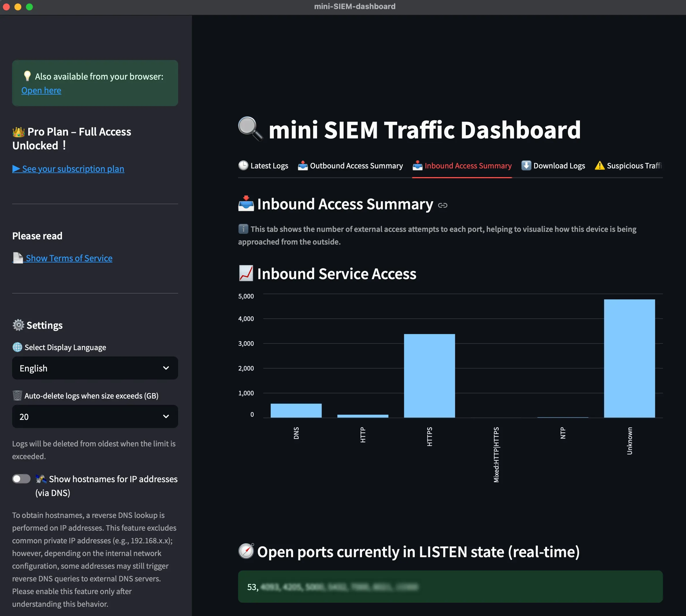The height and width of the screenshot is (616, 686).
Task: Click the trash can icon by Auto-delete logs
Action: [17, 395]
